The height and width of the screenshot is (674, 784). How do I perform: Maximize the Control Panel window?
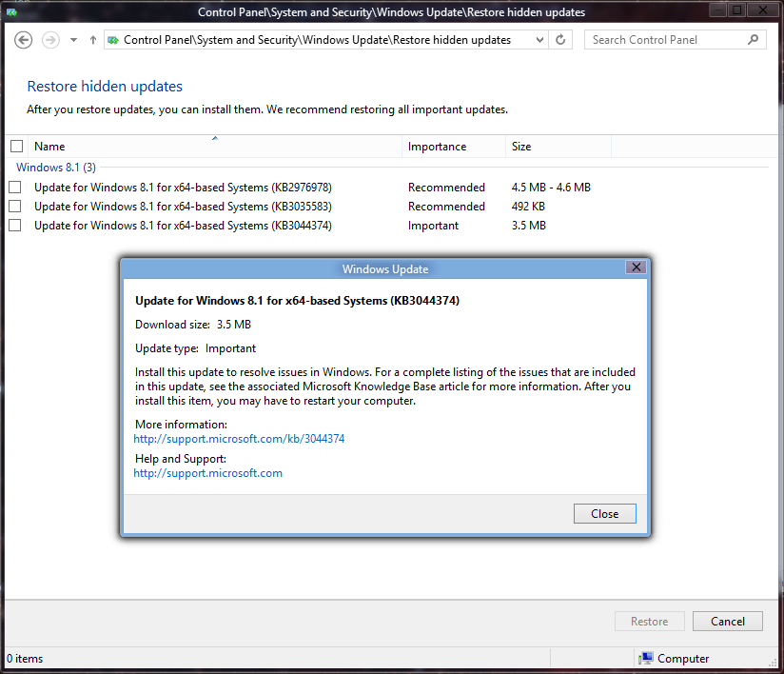[x=737, y=10]
